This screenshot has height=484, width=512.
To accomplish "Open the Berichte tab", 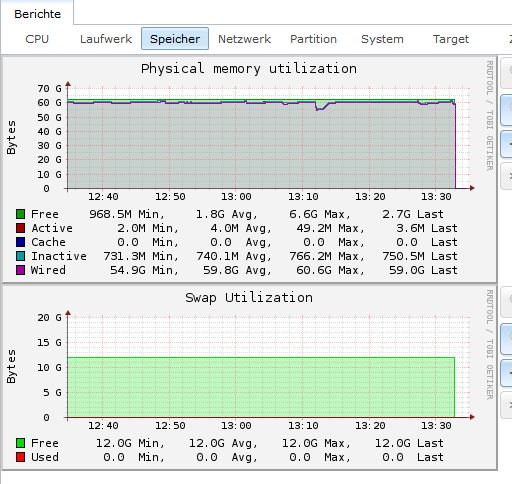I will (x=37, y=14).
